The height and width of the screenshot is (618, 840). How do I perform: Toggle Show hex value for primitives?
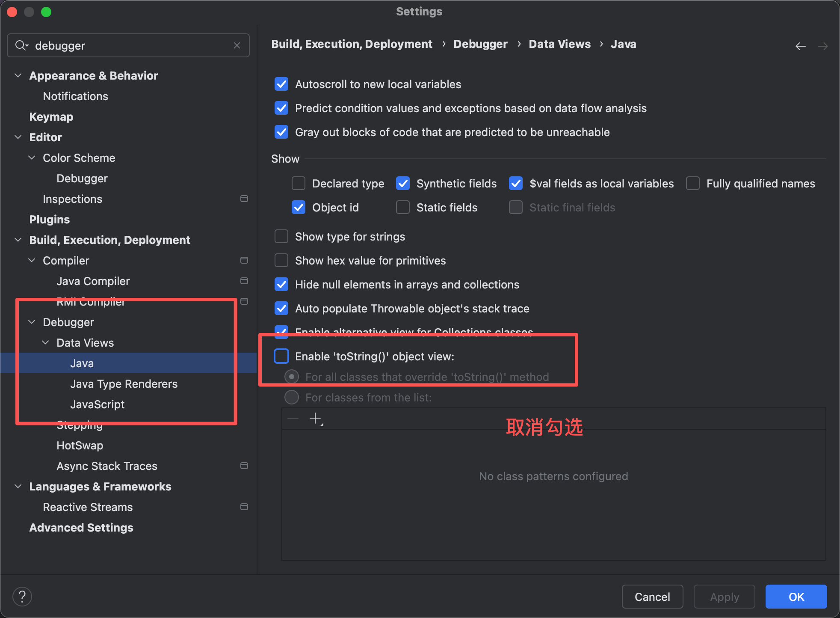point(281,260)
